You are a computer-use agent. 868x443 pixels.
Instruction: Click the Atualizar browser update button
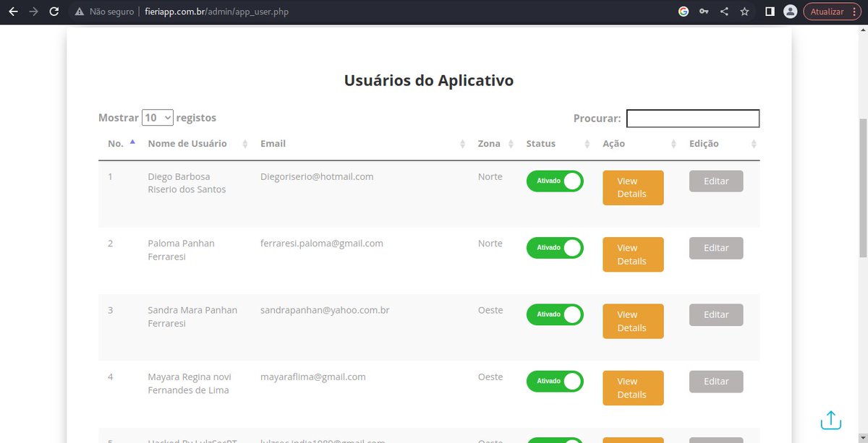click(833, 12)
